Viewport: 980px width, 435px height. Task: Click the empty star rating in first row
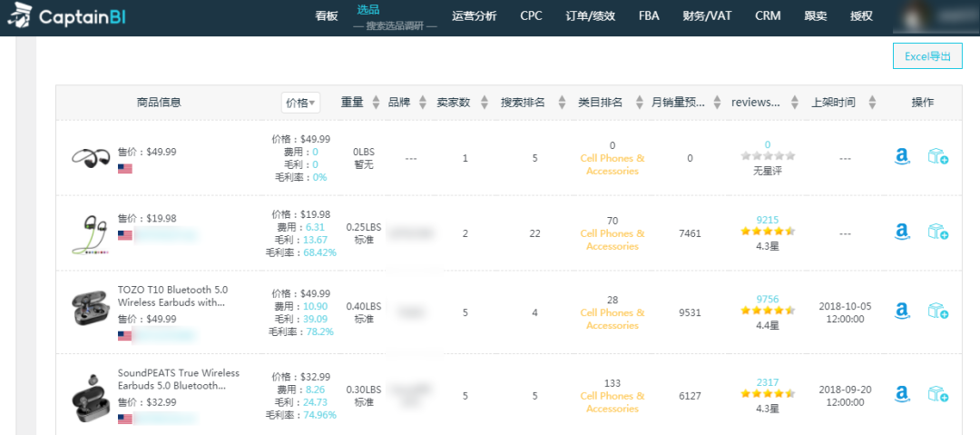click(768, 155)
